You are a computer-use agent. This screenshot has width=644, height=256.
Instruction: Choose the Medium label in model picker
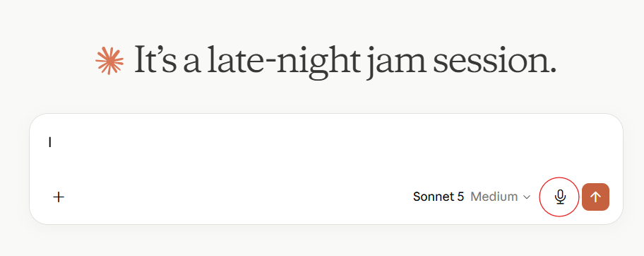(x=494, y=197)
